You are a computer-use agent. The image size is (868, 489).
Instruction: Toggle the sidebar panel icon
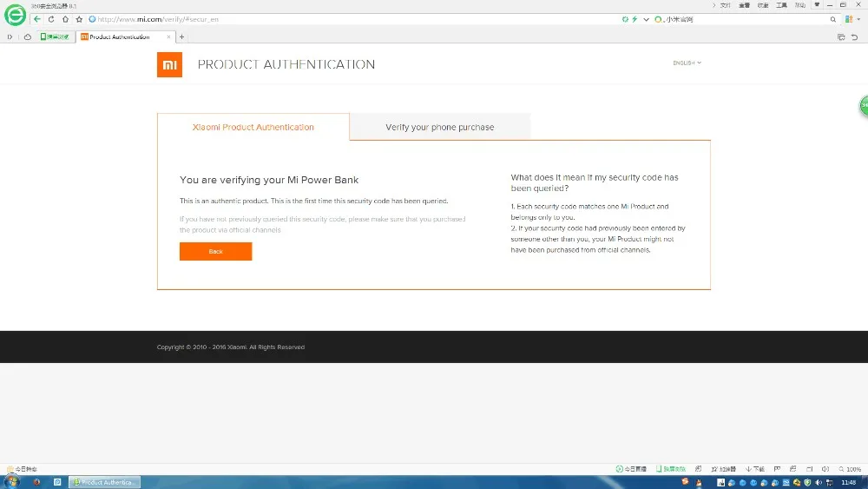coord(10,36)
